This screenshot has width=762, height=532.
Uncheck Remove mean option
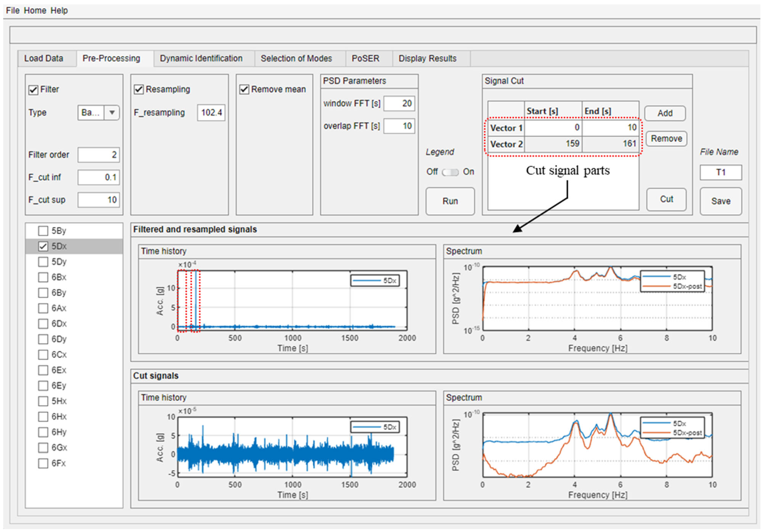[244, 90]
